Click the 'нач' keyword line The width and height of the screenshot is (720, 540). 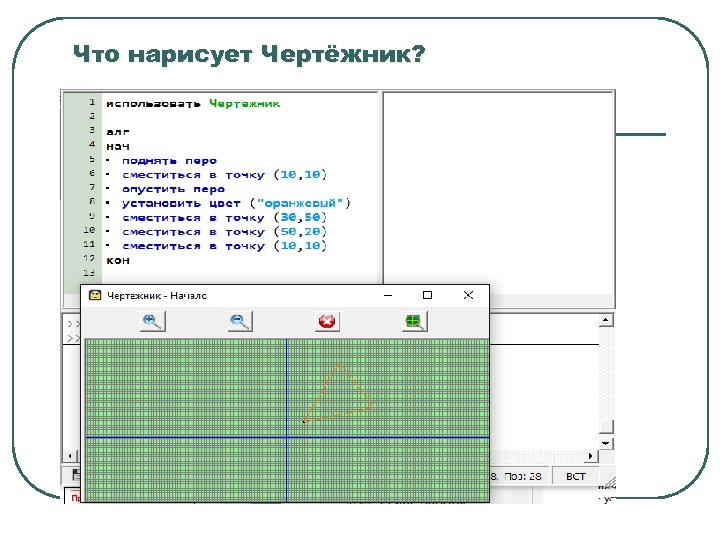118,146
